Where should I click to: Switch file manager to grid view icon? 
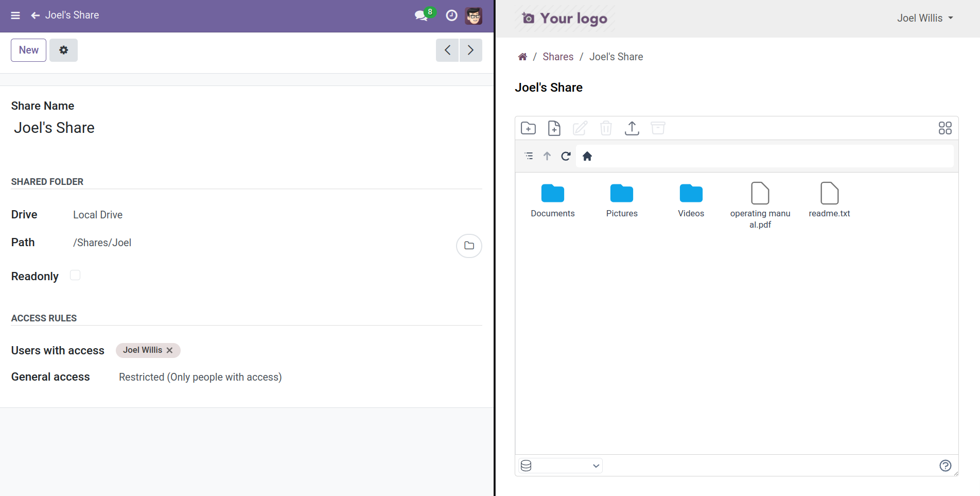(x=945, y=128)
